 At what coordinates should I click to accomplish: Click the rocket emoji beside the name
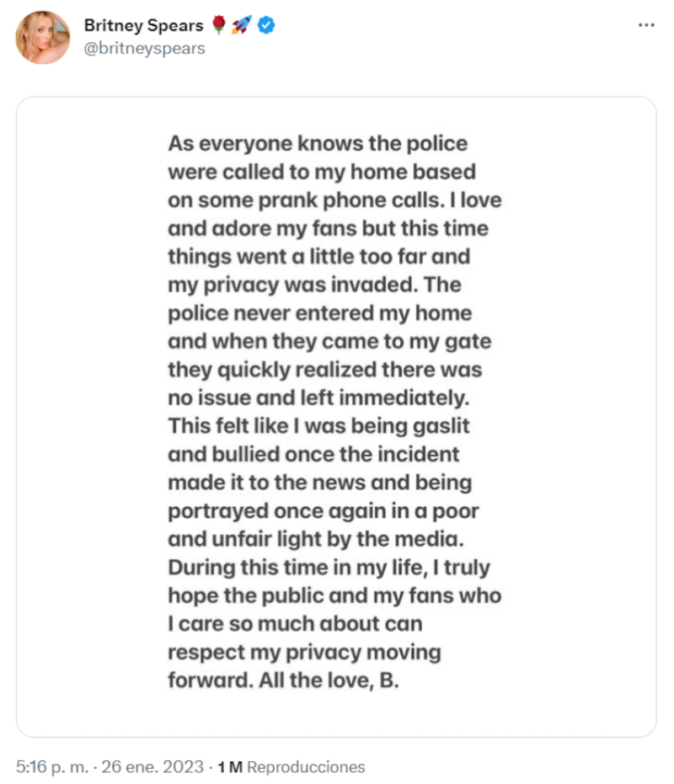pos(243,26)
